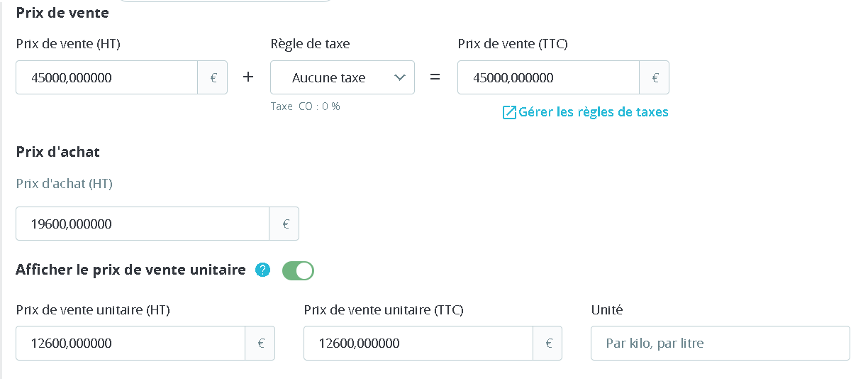The height and width of the screenshot is (379, 868).
Task: Click the Prix de vente (HT) input
Action: [107, 78]
